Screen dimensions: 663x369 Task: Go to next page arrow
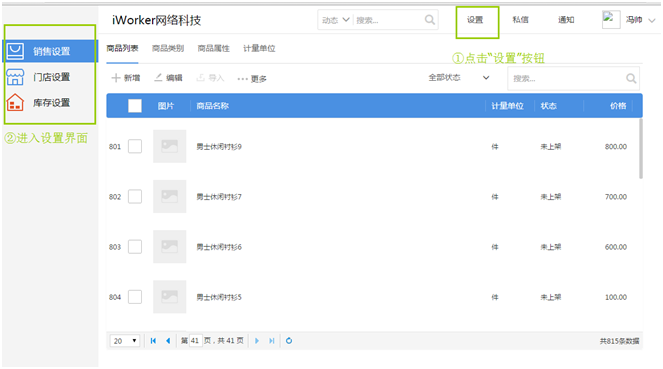click(257, 341)
